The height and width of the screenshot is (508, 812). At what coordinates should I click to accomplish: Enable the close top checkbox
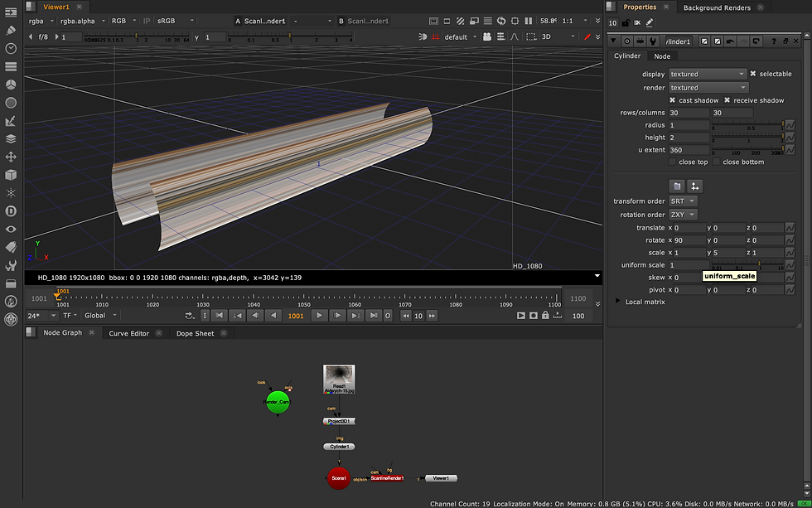click(672, 162)
